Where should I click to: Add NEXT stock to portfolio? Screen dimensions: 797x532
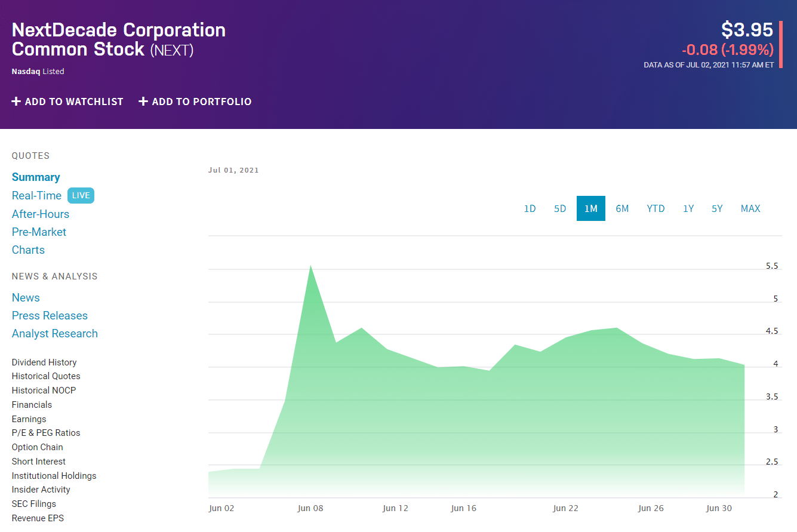[x=195, y=102]
